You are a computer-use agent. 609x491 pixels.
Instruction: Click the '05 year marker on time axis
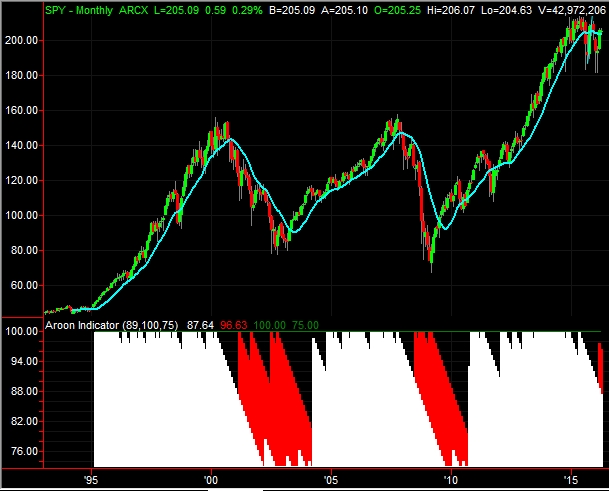pyautogui.click(x=331, y=480)
